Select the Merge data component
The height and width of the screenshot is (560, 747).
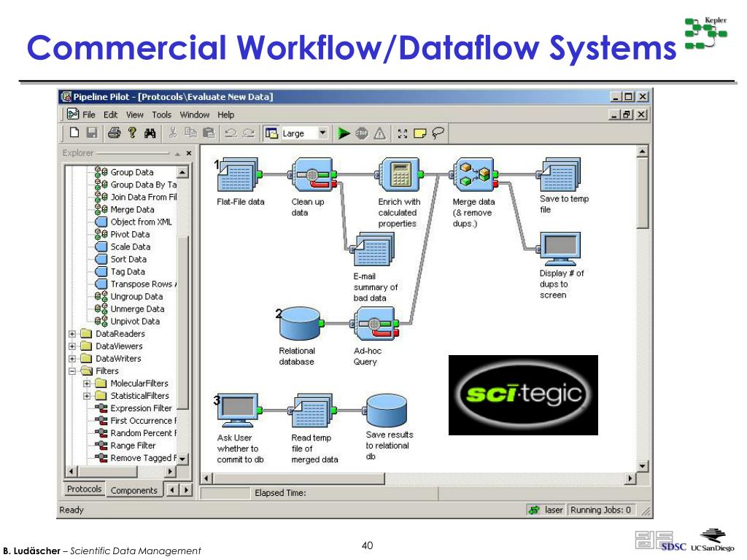474,175
